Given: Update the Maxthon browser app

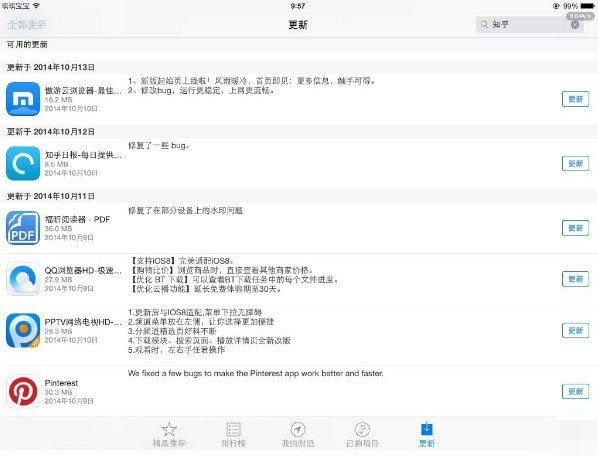Looking at the screenshot, I should 575,99.
